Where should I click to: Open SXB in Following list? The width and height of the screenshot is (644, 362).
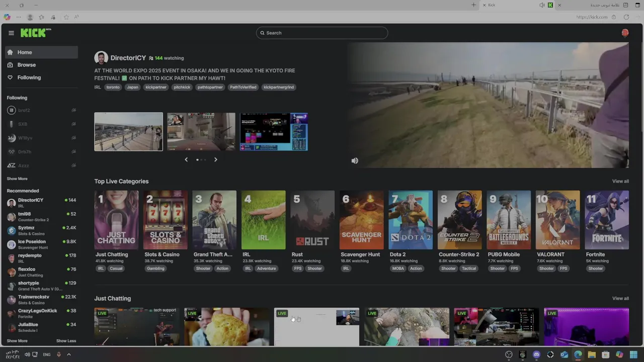point(42,124)
